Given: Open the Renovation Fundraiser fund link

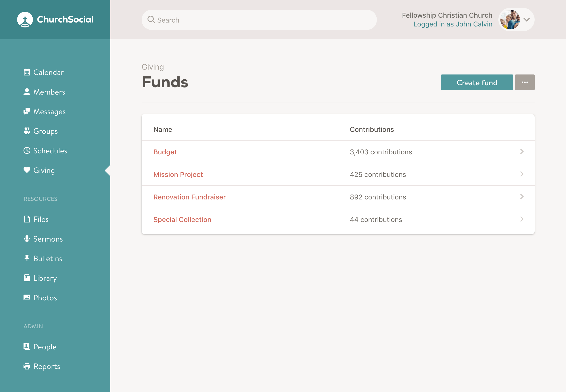Looking at the screenshot, I should pos(189,197).
